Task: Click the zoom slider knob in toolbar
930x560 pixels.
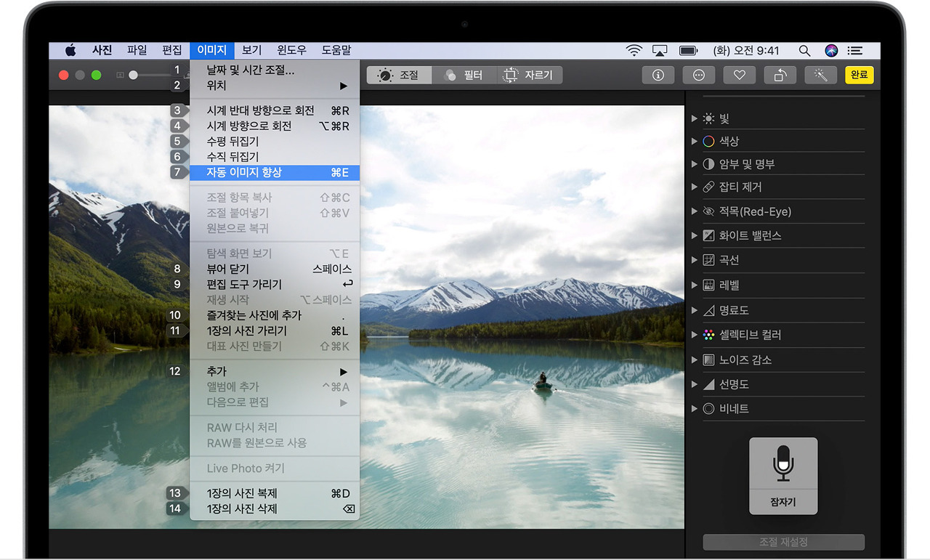Action: (x=133, y=75)
